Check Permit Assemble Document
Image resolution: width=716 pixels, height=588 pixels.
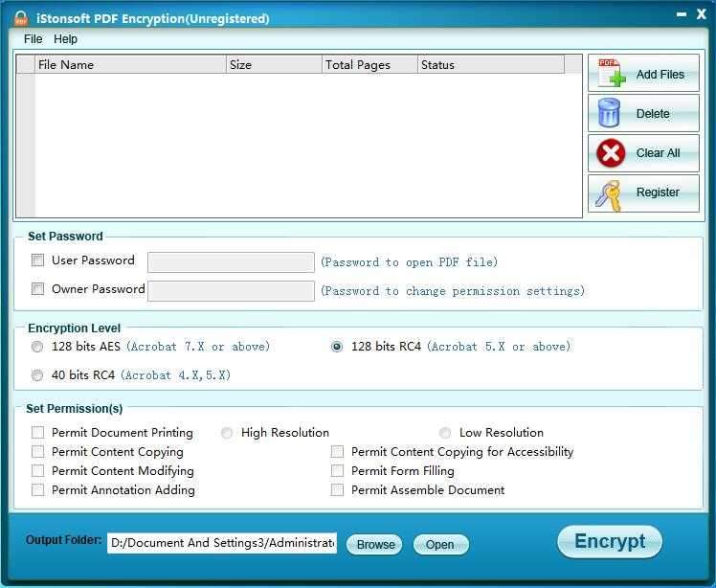(x=337, y=489)
